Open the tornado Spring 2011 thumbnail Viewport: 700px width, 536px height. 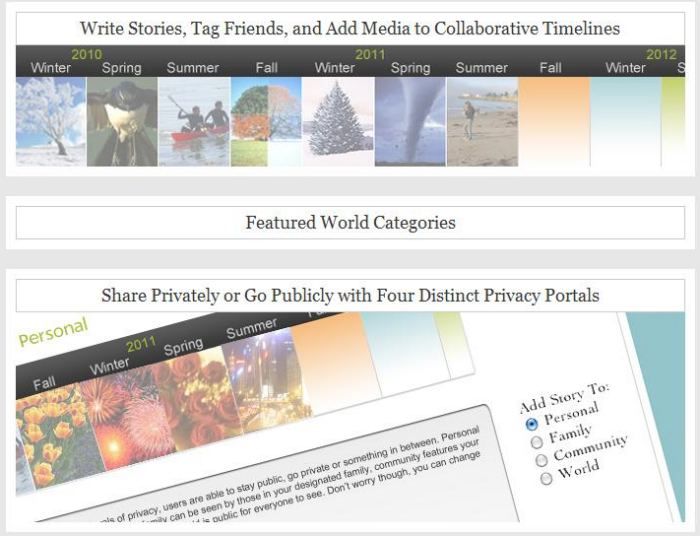[x=410, y=122]
